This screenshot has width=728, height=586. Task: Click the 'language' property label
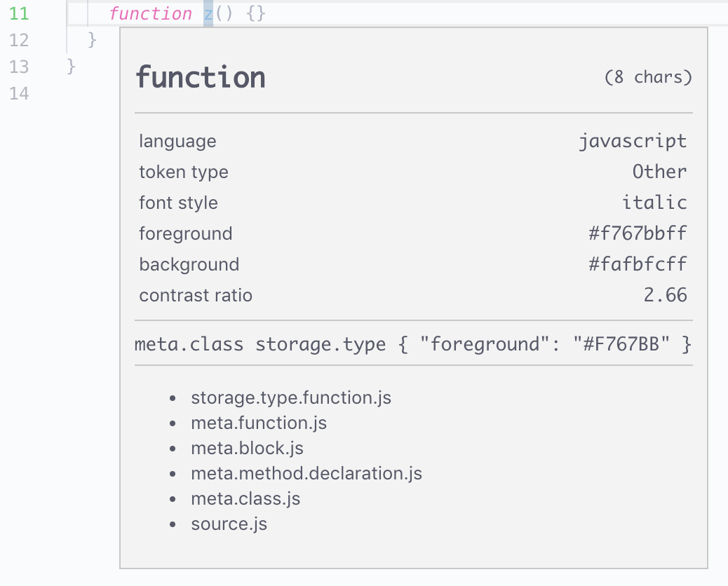(x=178, y=141)
